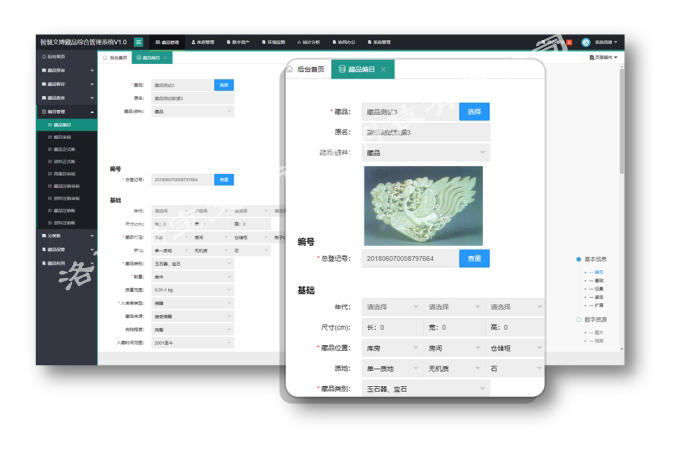Click the round user avatar icon
The image size is (688, 458).
585,42
